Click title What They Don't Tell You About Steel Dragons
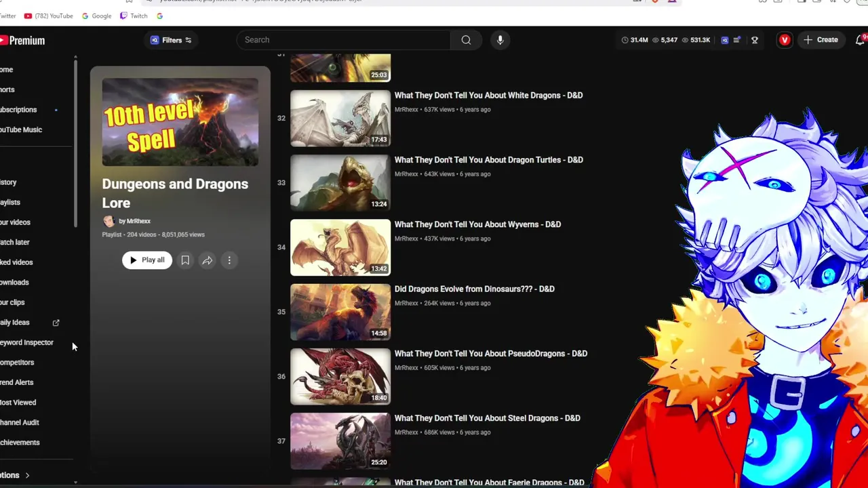Screen dimensions: 868x488 coord(488,418)
